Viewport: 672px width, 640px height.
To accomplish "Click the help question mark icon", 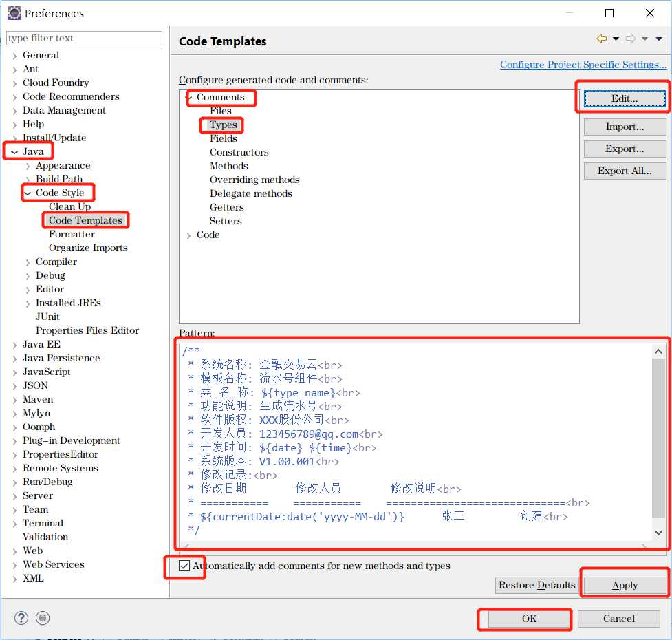I will pos(21,618).
